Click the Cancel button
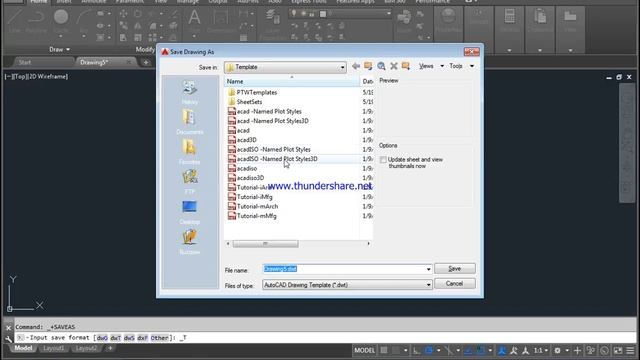Image resolution: width=640 pixels, height=360 pixels. (455, 284)
